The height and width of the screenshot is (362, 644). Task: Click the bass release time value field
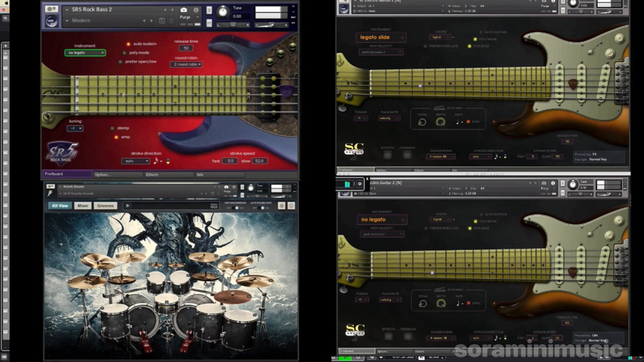pos(186,48)
